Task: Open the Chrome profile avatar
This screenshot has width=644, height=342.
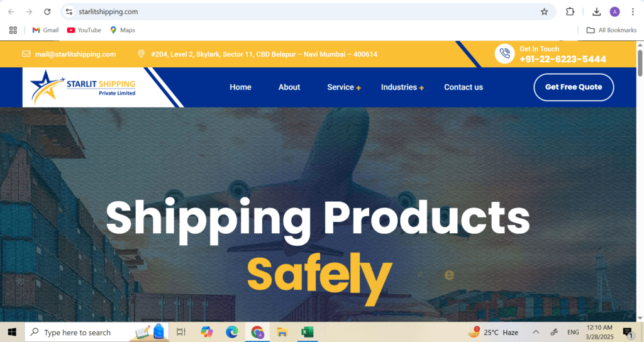Action: pos(614,11)
